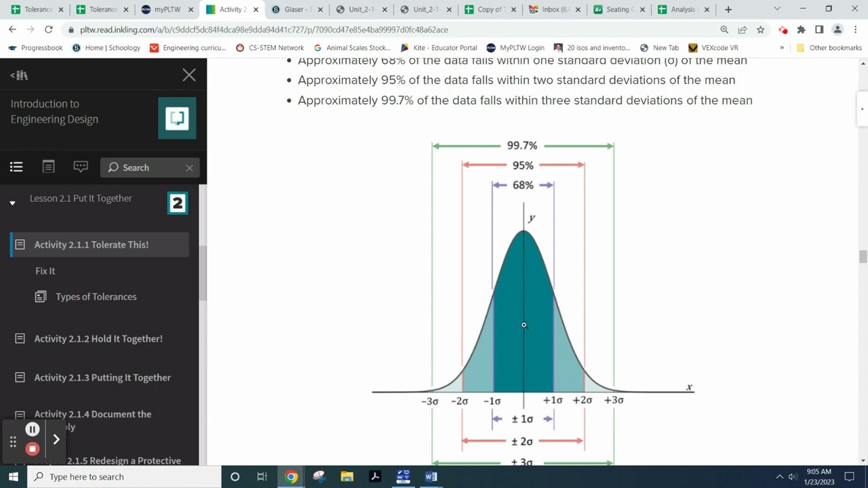Open Activity 2.1.4 Document the Assembly
Image resolution: width=868 pixels, height=488 pixels.
(x=93, y=420)
